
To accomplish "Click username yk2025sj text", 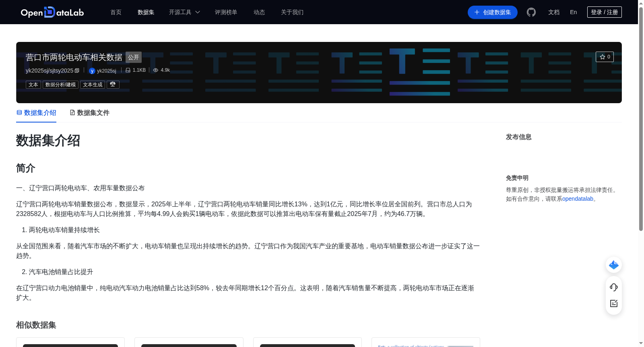I will 107,71.
